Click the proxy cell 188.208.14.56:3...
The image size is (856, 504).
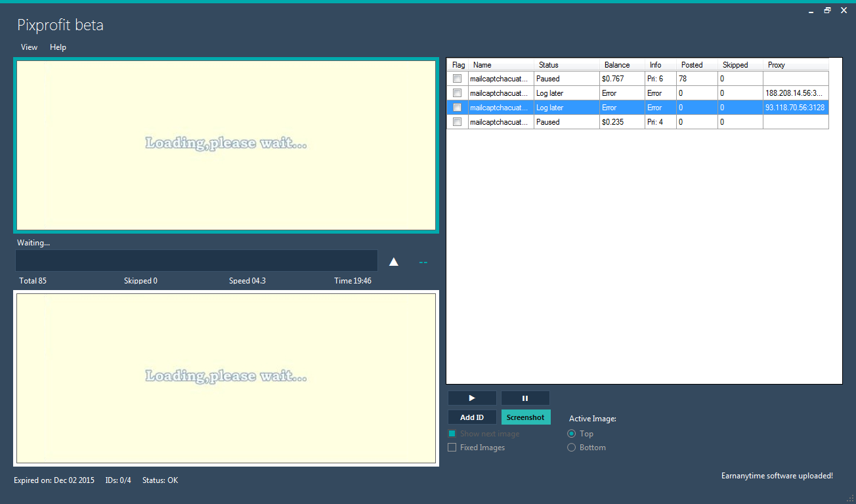tap(796, 93)
